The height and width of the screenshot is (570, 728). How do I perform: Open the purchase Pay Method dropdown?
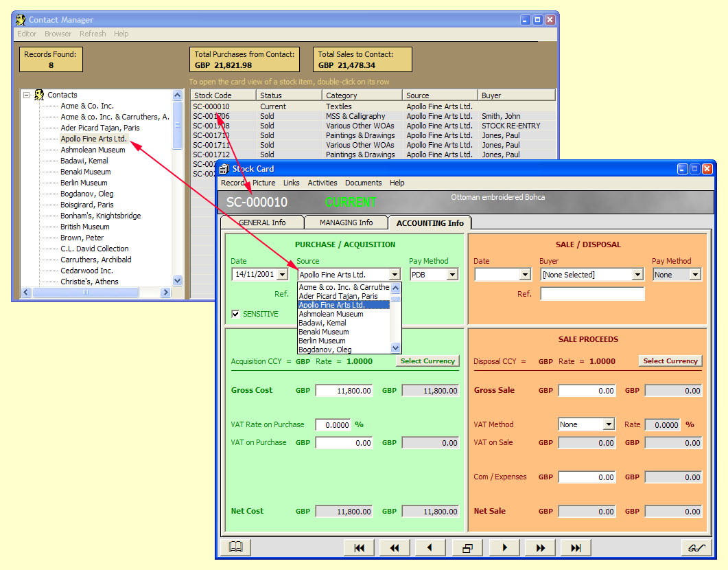tap(452, 275)
